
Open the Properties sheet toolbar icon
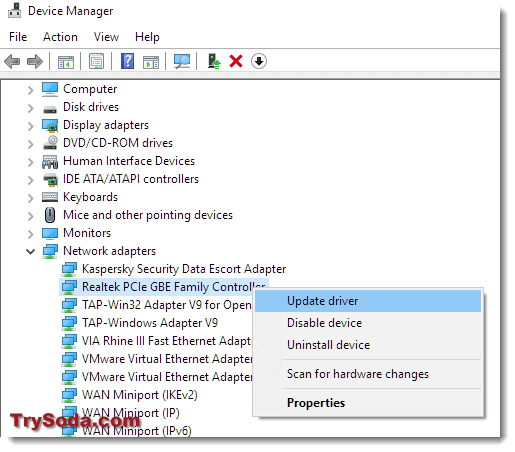coord(96,61)
